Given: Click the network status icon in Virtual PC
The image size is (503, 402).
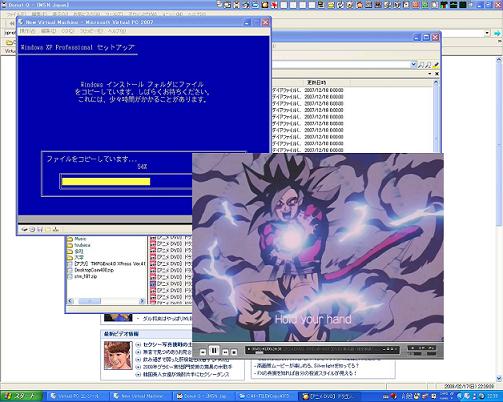Looking at the screenshot, I should pos(56,229).
